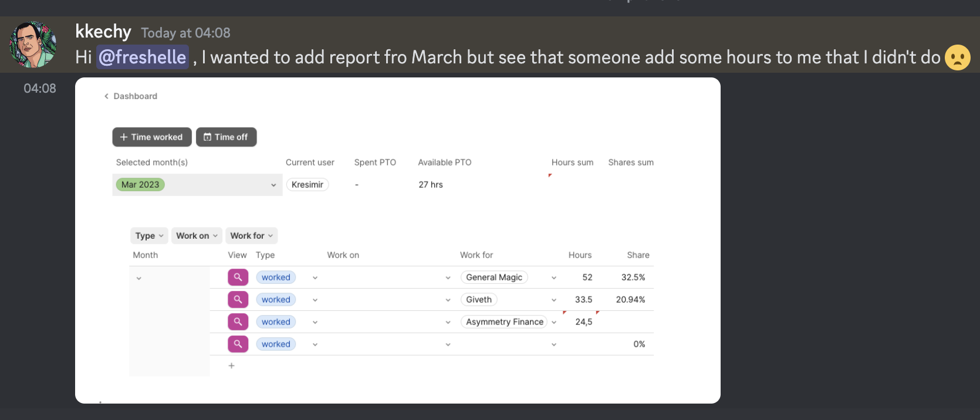Image resolution: width=980 pixels, height=420 pixels.
Task: Open Work for dropdown arrow beside Asymmetry Finance
Action: coord(554,323)
